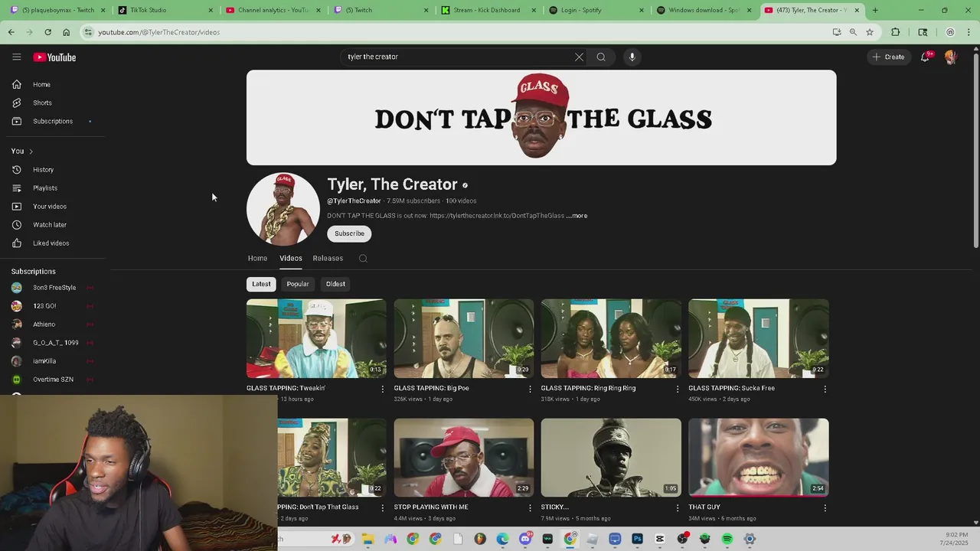Search within channel magnifier icon
Viewport: 980px width, 551px height.
pos(363,259)
